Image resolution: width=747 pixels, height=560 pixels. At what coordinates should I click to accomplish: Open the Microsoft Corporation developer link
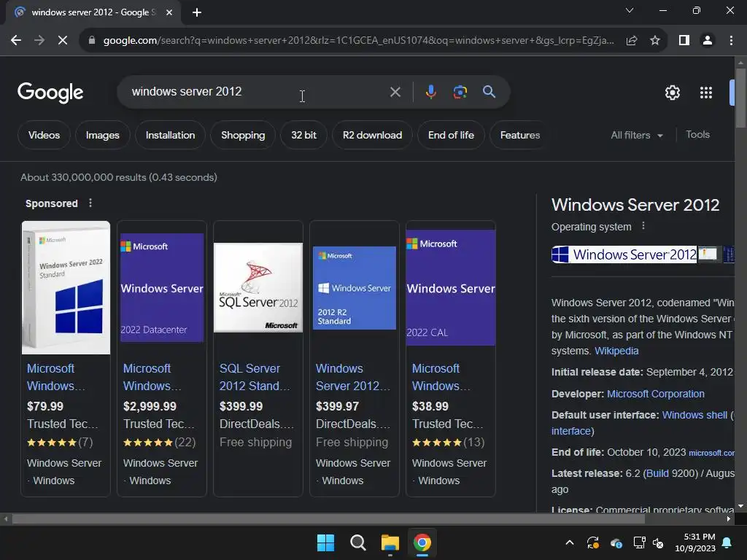[656, 394]
